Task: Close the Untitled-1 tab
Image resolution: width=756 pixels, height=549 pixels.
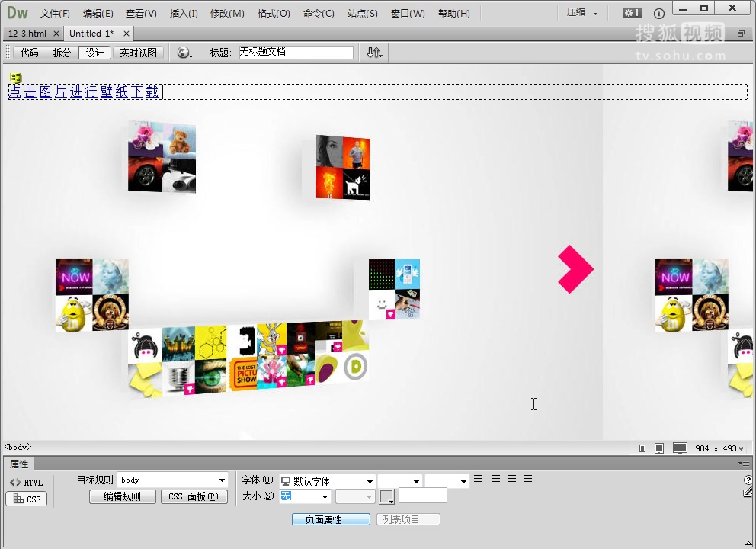Action: click(127, 34)
